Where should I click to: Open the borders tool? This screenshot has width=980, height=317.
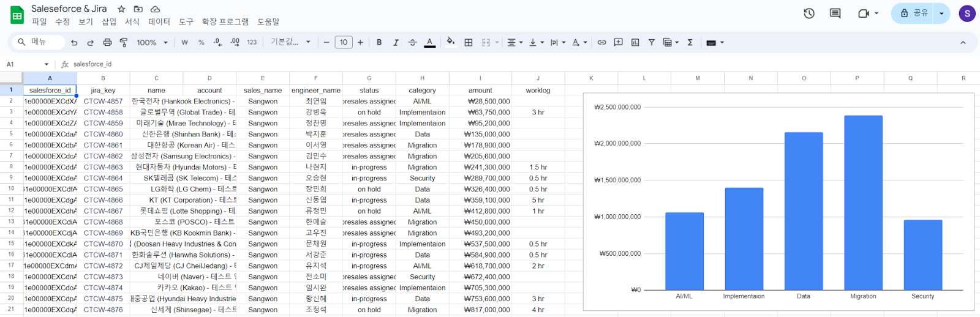469,42
